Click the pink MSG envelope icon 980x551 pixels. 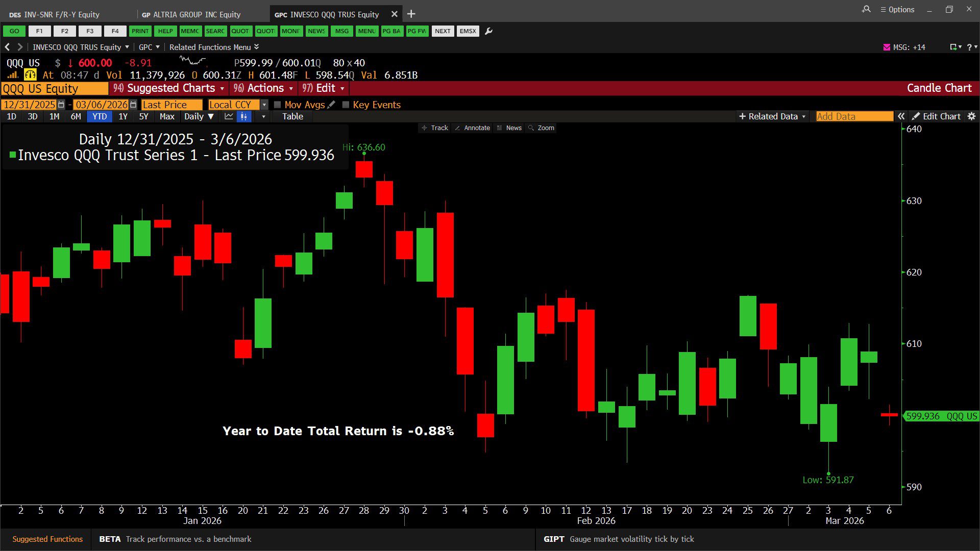887,47
